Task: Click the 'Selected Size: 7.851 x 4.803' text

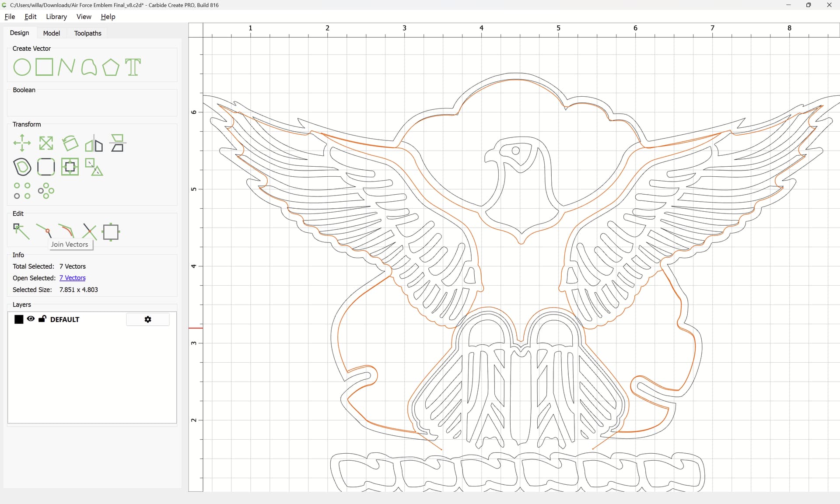Action: point(55,290)
